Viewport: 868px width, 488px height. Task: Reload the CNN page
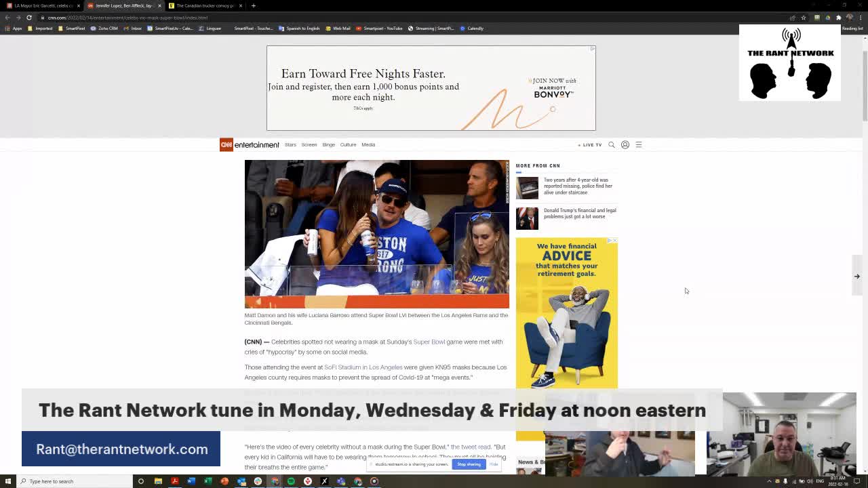[x=29, y=18]
